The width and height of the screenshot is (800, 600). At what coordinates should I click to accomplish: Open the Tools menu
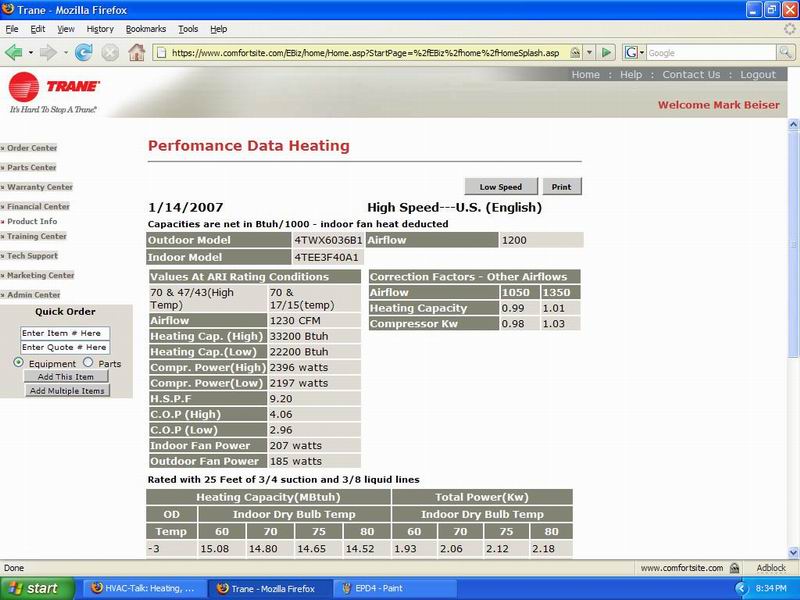[188, 29]
